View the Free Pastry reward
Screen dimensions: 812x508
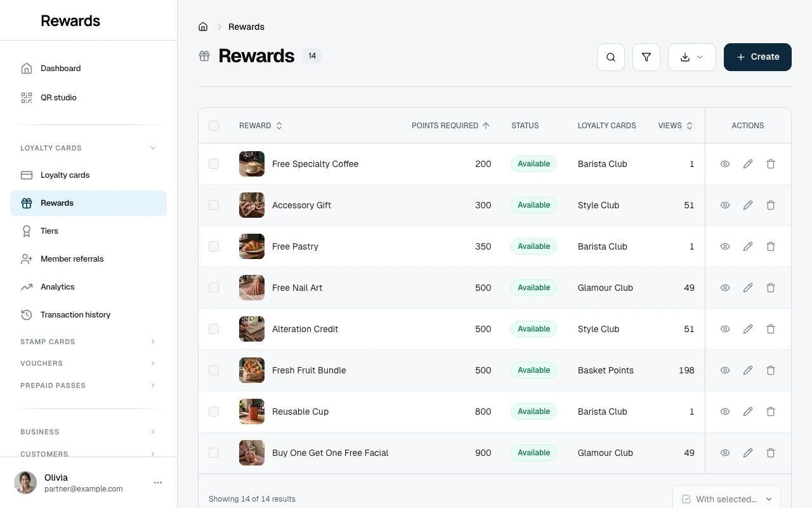click(725, 246)
